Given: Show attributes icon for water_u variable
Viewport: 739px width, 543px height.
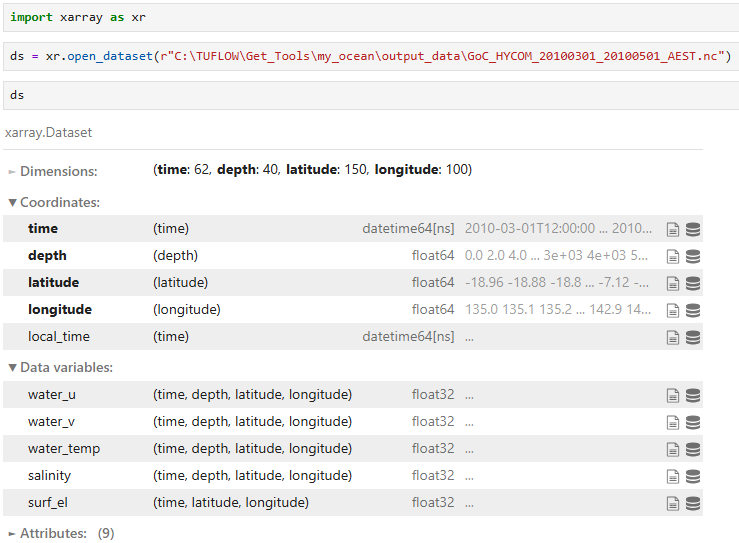Looking at the screenshot, I should tap(673, 395).
